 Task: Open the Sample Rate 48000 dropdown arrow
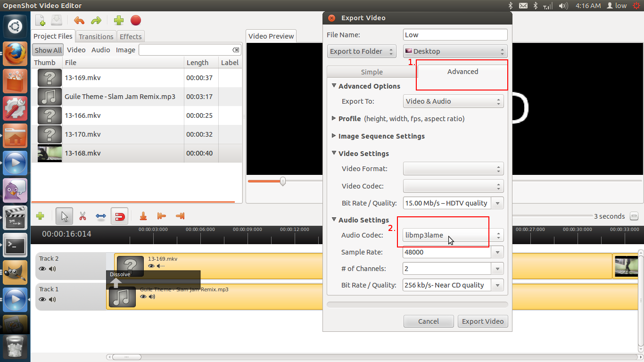pyautogui.click(x=497, y=252)
